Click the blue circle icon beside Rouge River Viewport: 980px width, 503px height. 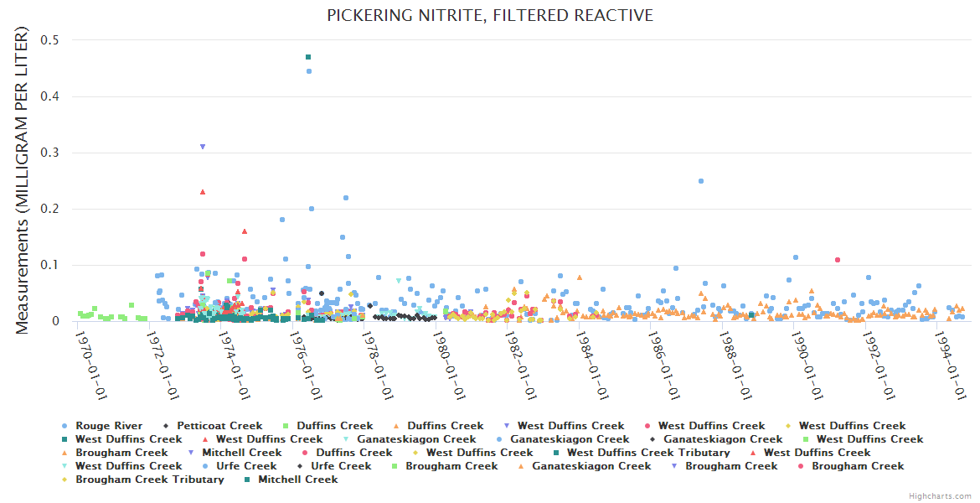65,426
